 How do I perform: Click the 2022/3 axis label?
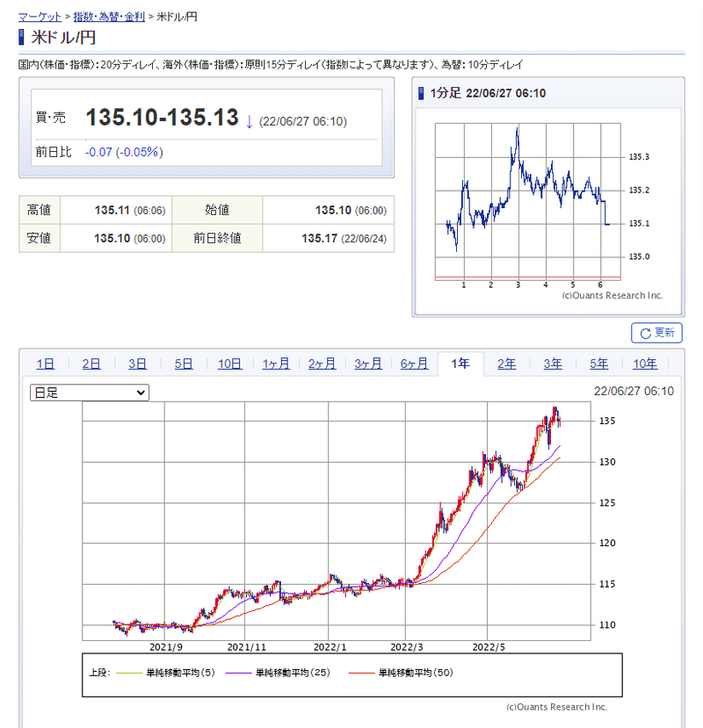pos(407,647)
